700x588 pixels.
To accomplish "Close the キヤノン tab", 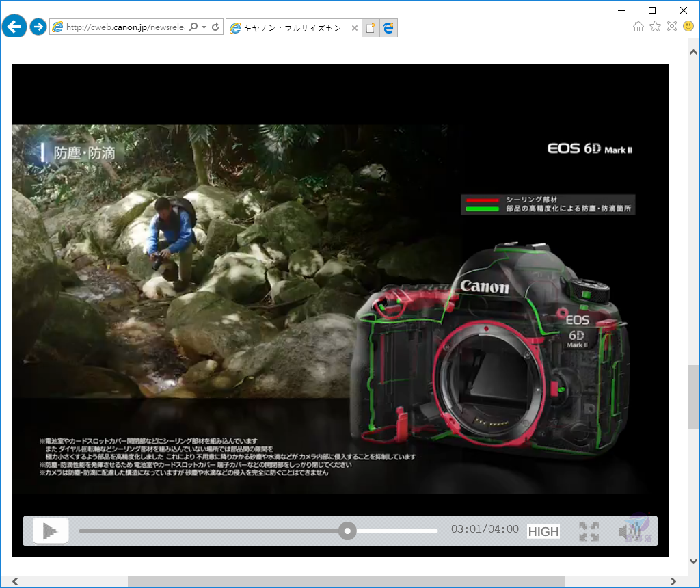I will [355, 28].
